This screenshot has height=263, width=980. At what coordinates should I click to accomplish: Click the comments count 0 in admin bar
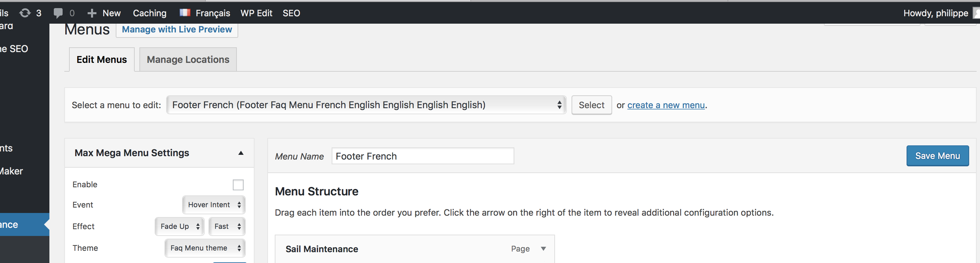tap(72, 13)
